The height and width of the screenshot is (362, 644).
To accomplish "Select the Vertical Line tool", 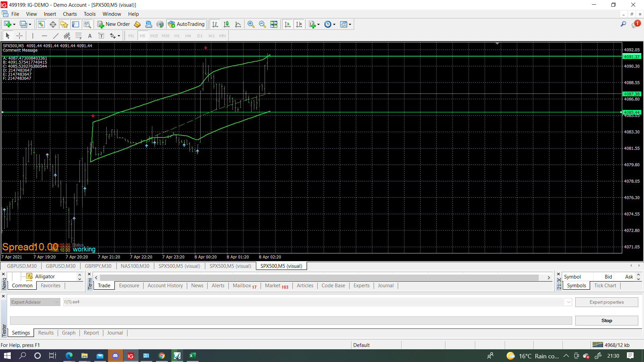I will (x=33, y=36).
